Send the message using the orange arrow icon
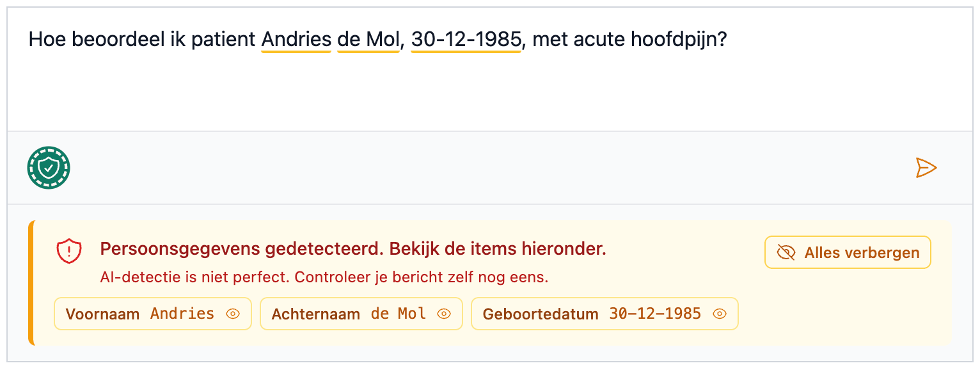 (x=926, y=168)
